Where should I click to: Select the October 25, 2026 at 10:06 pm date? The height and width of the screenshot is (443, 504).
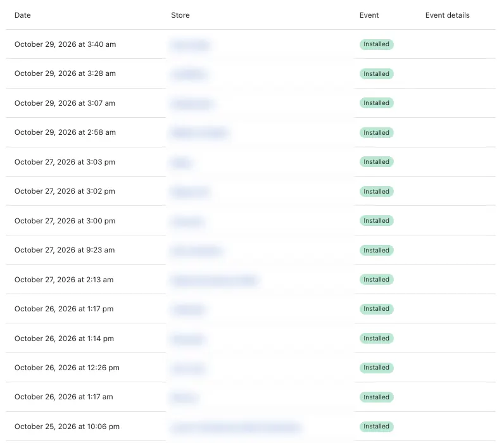(67, 427)
